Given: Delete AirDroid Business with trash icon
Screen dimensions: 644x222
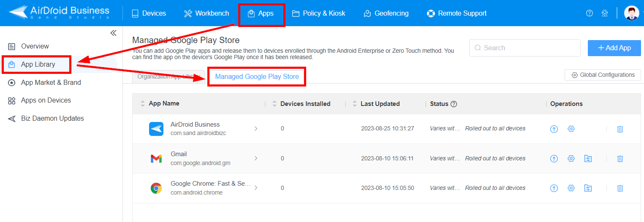Looking at the screenshot, I should 620,129.
